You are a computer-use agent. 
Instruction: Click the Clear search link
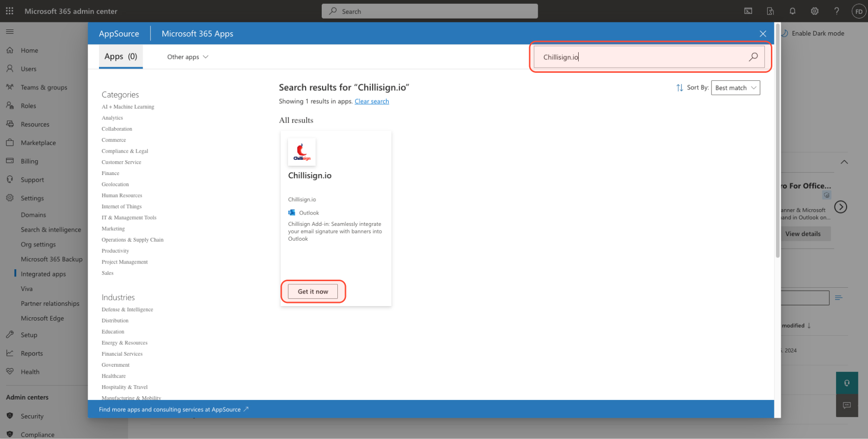(372, 101)
